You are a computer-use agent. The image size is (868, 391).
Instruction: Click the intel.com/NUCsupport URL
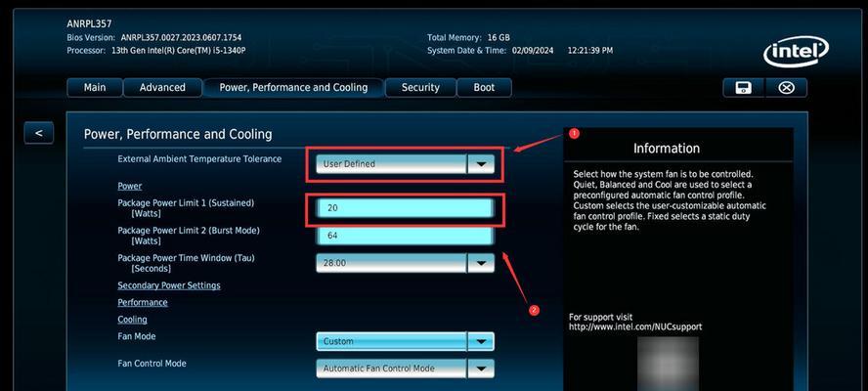[635, 326]
